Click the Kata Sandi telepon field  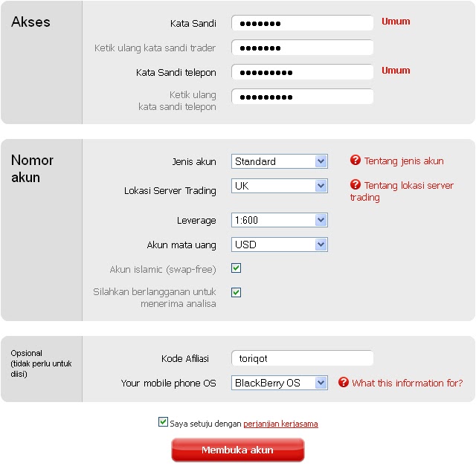[x=303, y=72]
